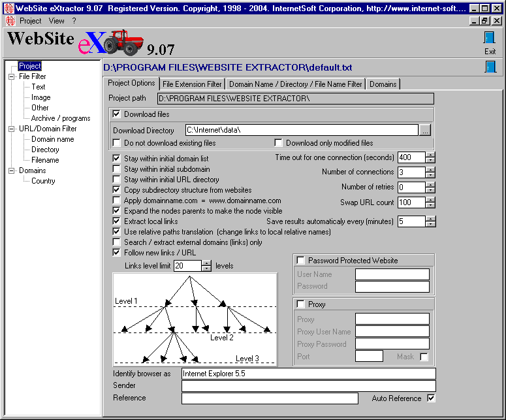Select Country under Domains

point(43,181)
